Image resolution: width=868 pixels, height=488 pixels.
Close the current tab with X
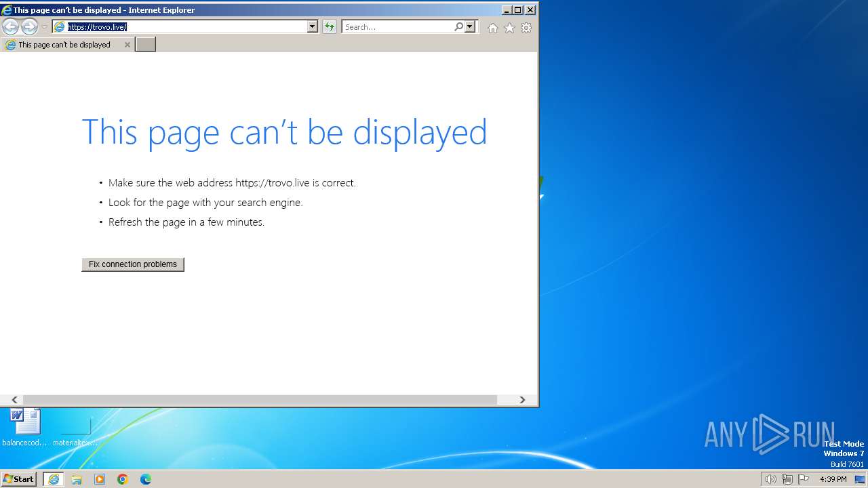pos(127,45)
